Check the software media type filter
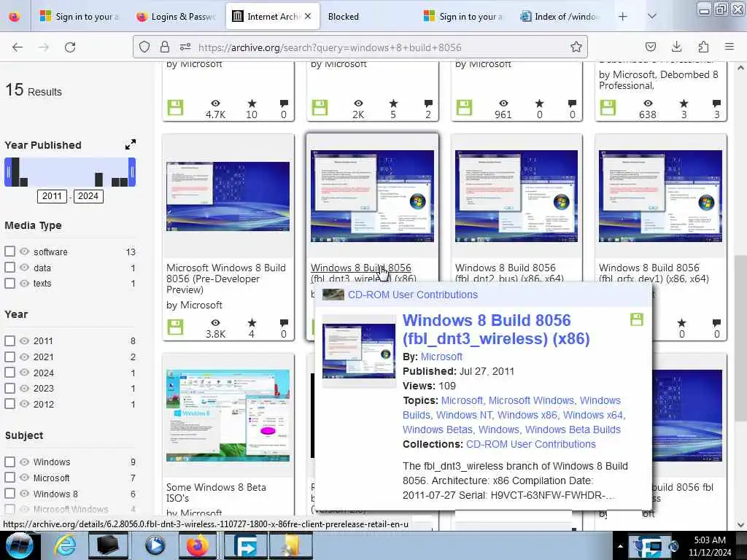 pos(9,251)
